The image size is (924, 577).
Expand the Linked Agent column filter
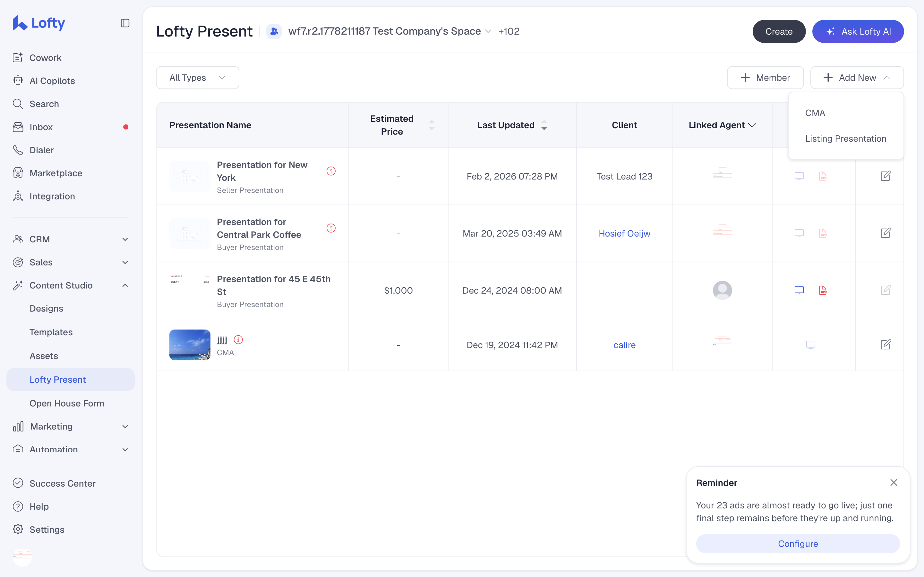(752, 125)
